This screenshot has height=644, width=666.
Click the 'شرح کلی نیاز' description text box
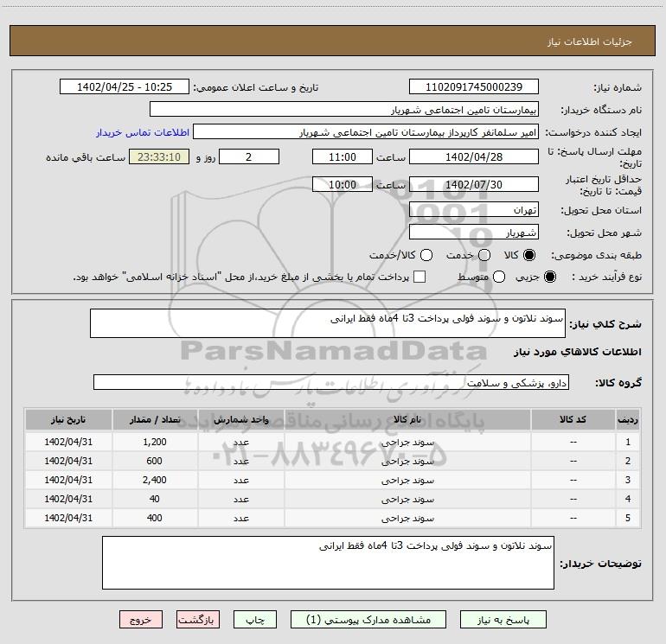coord(328,323)
